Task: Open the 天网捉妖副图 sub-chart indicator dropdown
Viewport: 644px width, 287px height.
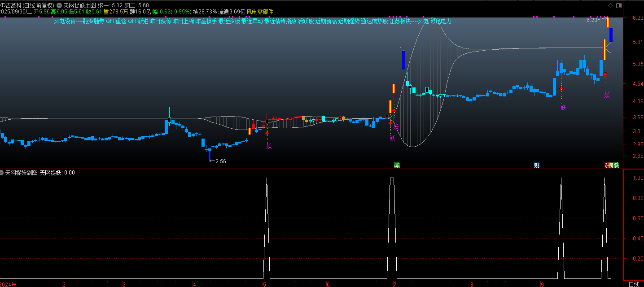Action: point(2,173)
